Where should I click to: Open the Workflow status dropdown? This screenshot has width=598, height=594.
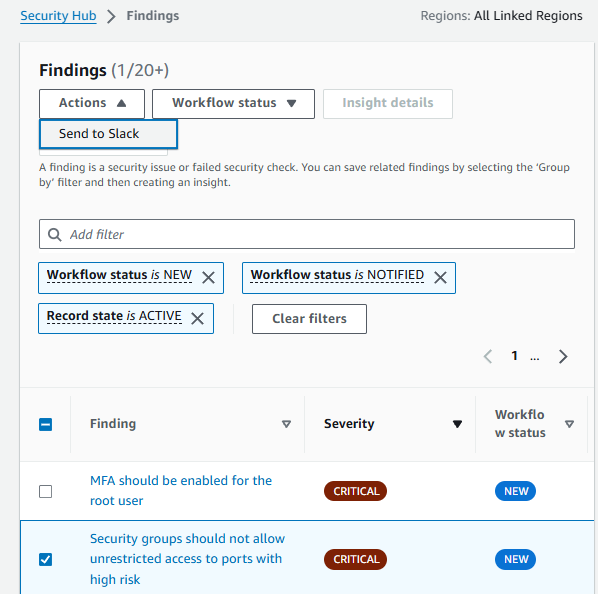coord(233,104)
